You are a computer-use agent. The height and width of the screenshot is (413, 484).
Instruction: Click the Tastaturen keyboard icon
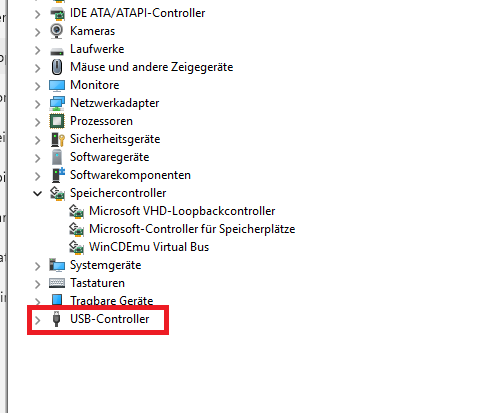coord(57,283)
